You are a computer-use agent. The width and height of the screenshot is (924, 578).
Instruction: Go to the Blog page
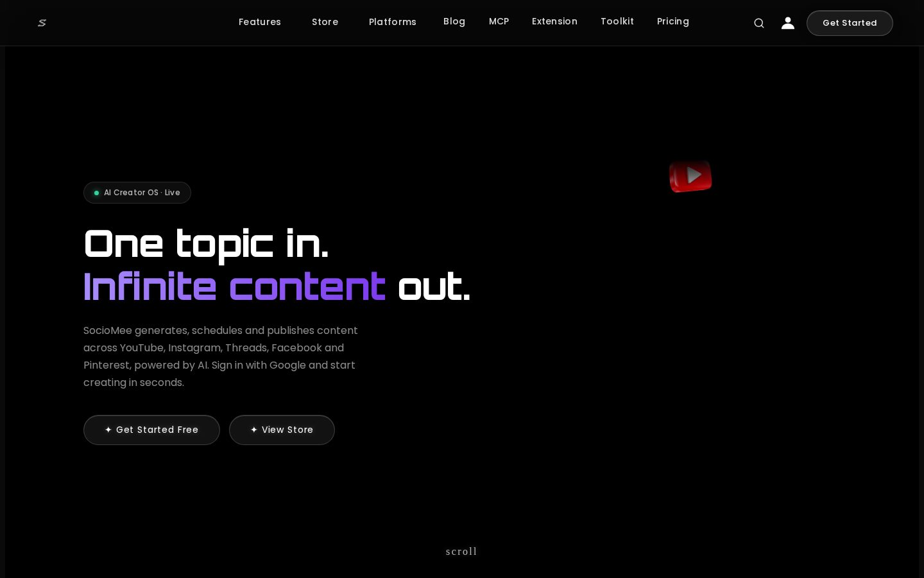coord(454,21)
